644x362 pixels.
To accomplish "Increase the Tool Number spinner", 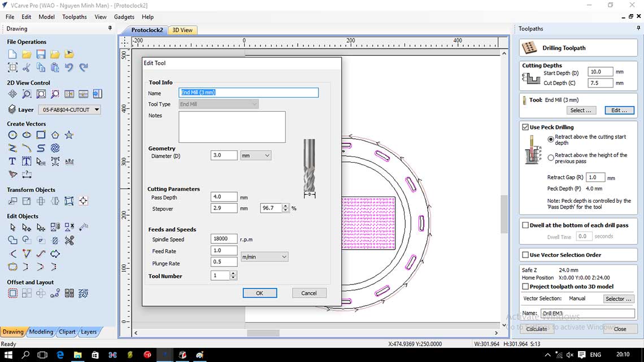I will click(233, 273).
